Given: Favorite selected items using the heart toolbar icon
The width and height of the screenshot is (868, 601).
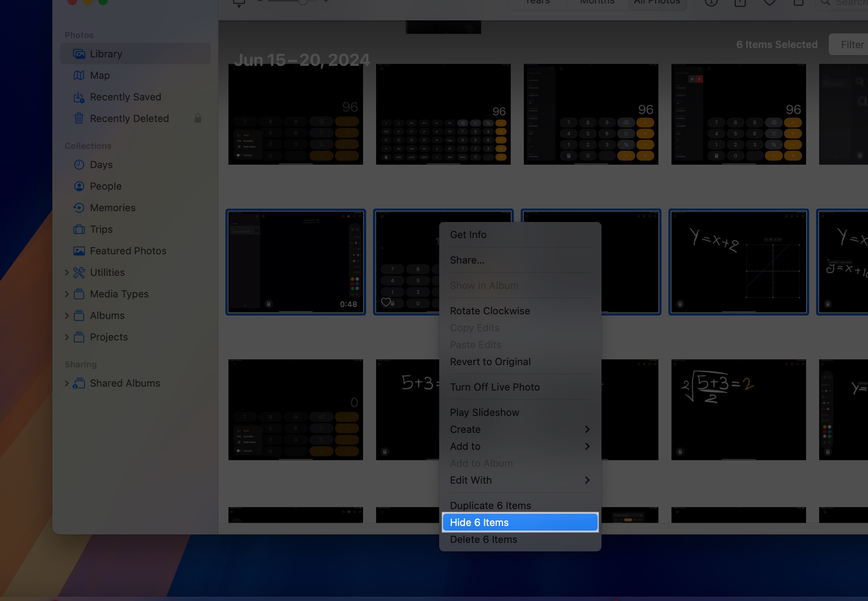Looking at the screenshot, I should (x=769, y=3).
